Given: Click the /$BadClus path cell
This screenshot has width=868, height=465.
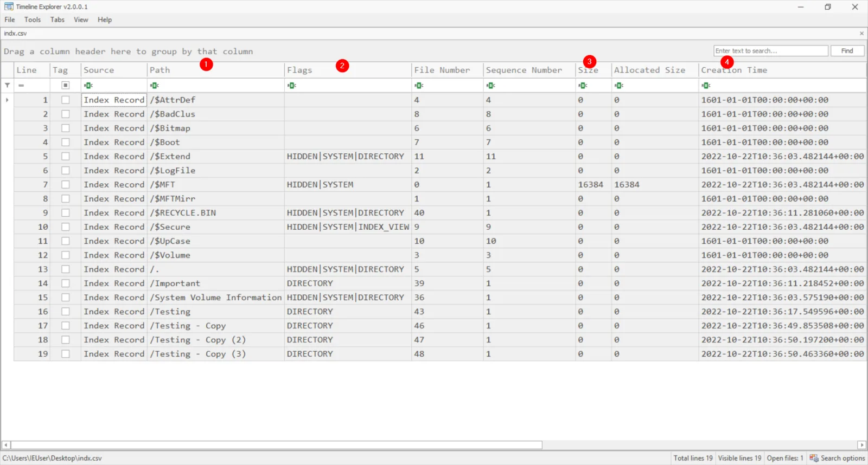Looking at the screenshot, I should coord(216,114).
